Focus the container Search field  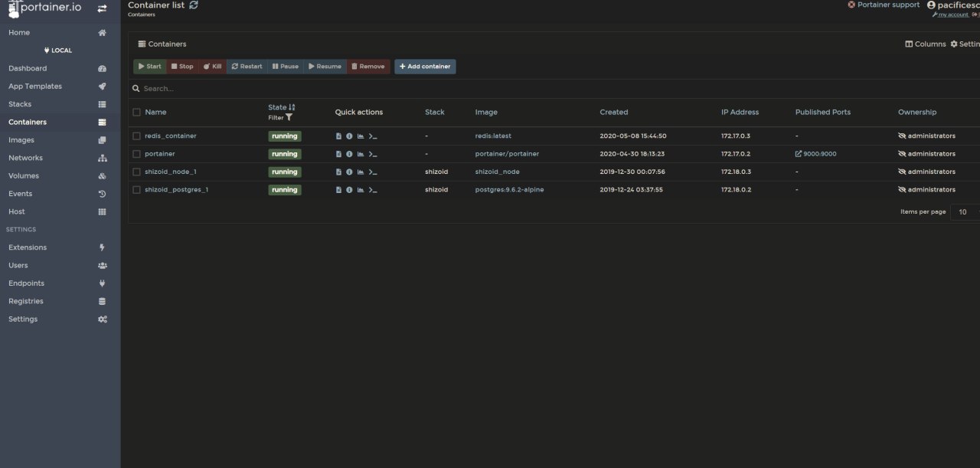click(555, 89)
